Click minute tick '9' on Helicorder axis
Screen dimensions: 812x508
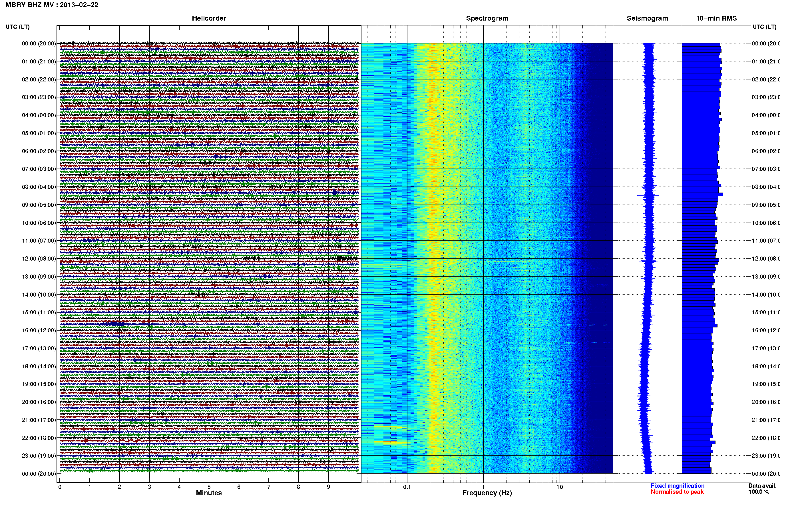pyautogui.click(x=328, y=487)
